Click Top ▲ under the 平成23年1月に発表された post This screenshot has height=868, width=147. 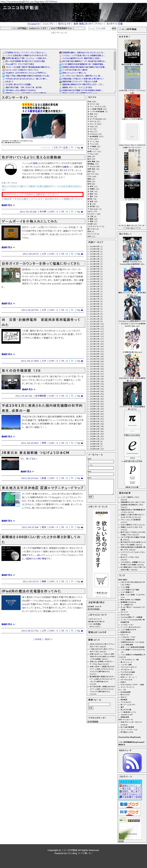click(79, 443)
